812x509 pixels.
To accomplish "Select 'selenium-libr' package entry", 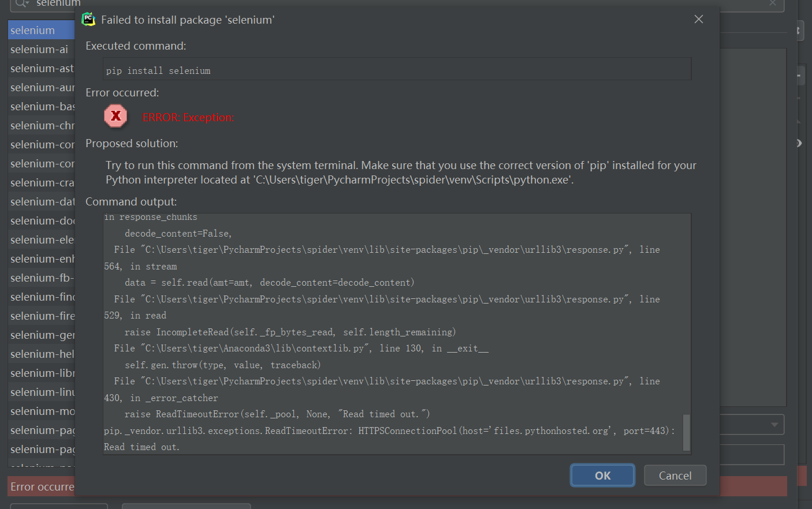I will tap(41, 373).
